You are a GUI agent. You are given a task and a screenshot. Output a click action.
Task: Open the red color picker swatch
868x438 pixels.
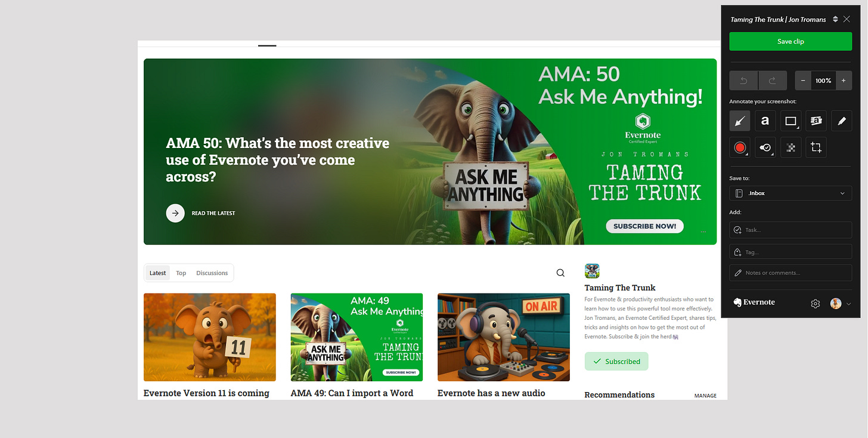pos(740,147)
